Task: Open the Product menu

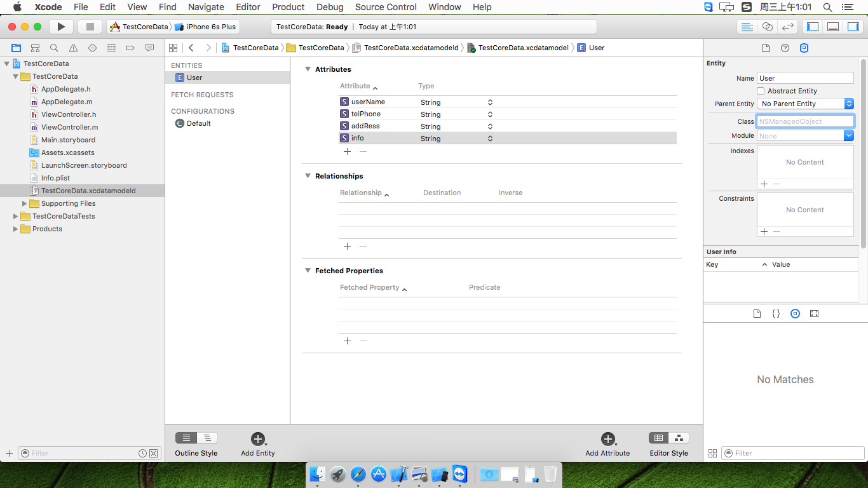Action: (288, 7)
